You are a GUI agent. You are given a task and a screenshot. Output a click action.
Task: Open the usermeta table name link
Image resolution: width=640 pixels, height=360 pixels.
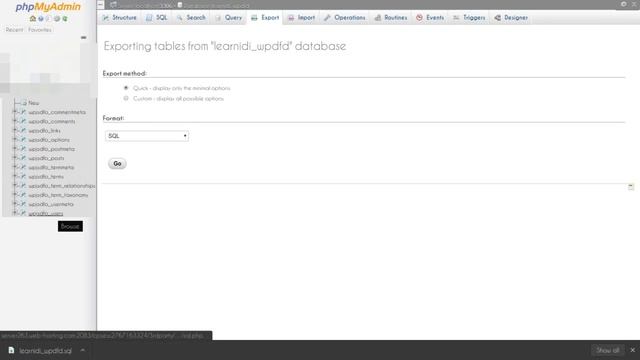[51, 204]
